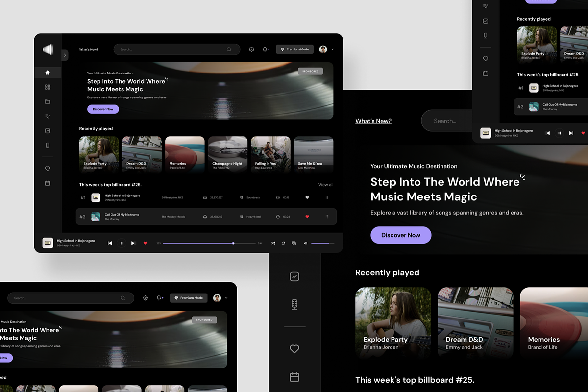Image resolution: width=588 pixels, height=392 pixels.
Task: Toggle shuffle in main window player
Action: [273, 243]
